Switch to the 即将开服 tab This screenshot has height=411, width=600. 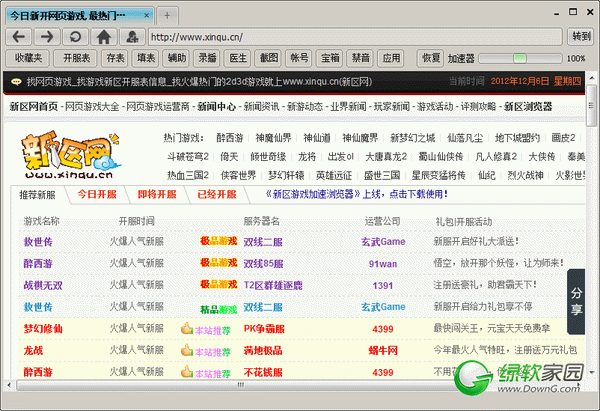[x=157, y=194]
